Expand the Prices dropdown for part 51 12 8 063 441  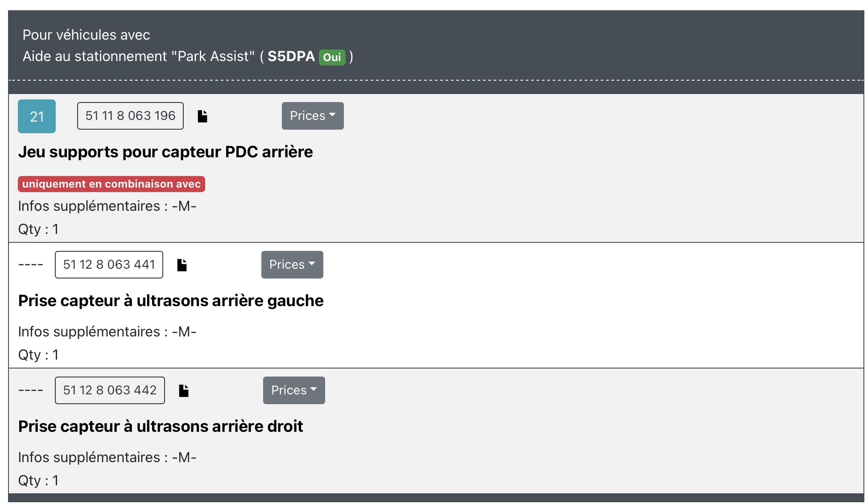coord(292,265)
